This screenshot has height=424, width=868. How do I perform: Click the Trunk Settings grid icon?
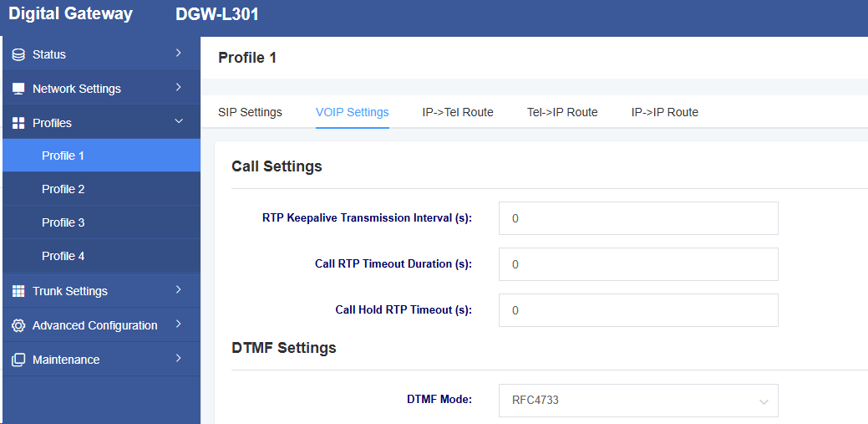coord(18,291)
